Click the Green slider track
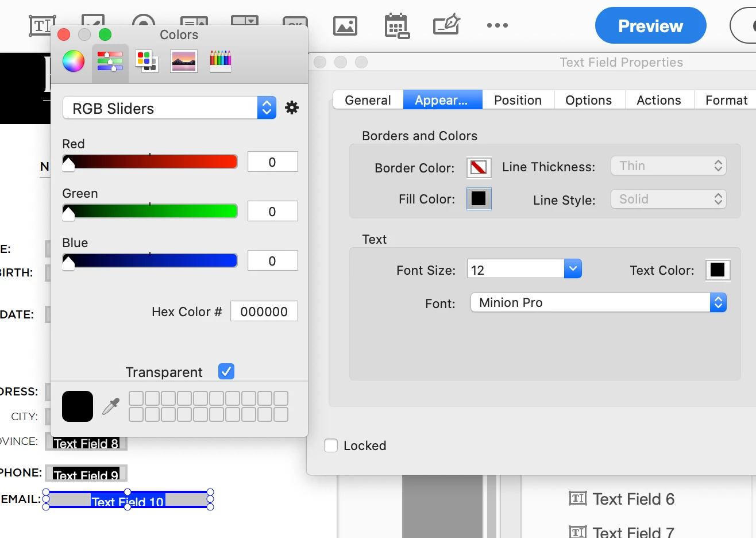This screenshot has height=538, width=756. (150, 211)
